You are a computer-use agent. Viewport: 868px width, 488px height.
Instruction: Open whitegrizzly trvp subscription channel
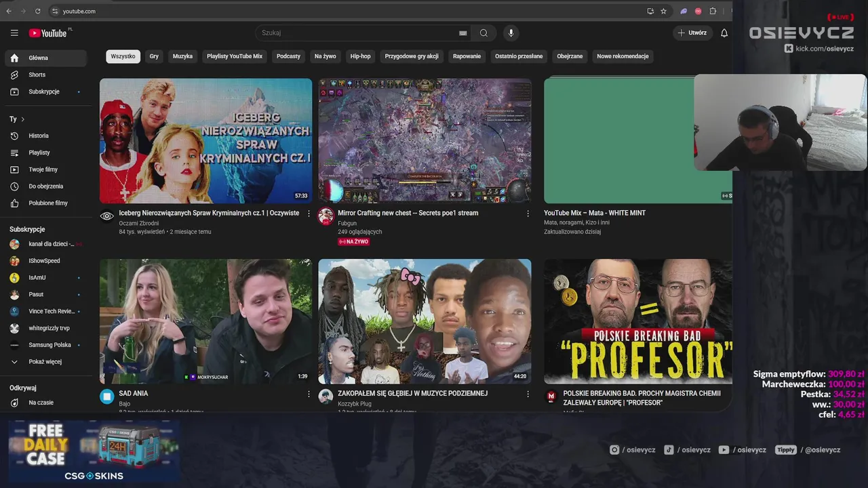[46, 328]
